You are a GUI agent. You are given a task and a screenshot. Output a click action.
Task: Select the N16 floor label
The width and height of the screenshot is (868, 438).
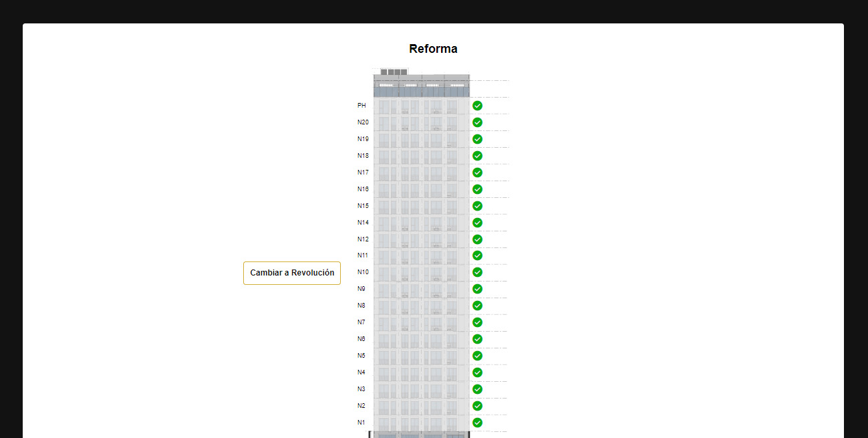[363, 189]
